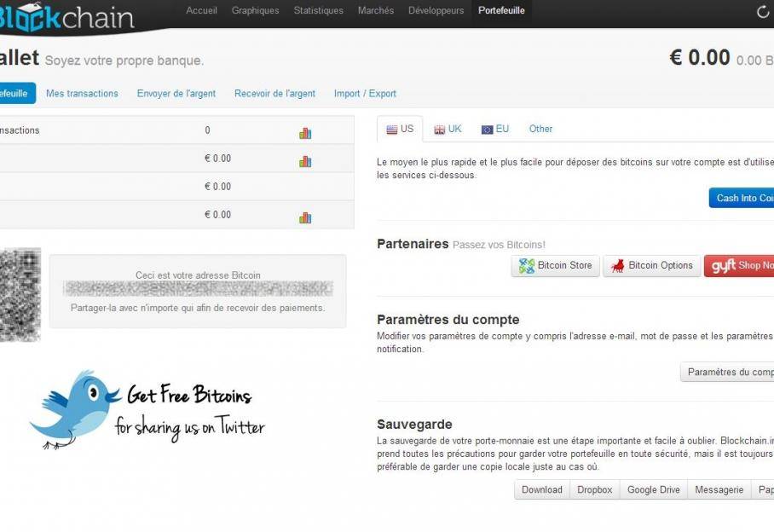The height and width of the screenshot is (532, 774).
Task: Click the Cash Into Coins button
Action: pyautogui.click(x=742, y=198)
